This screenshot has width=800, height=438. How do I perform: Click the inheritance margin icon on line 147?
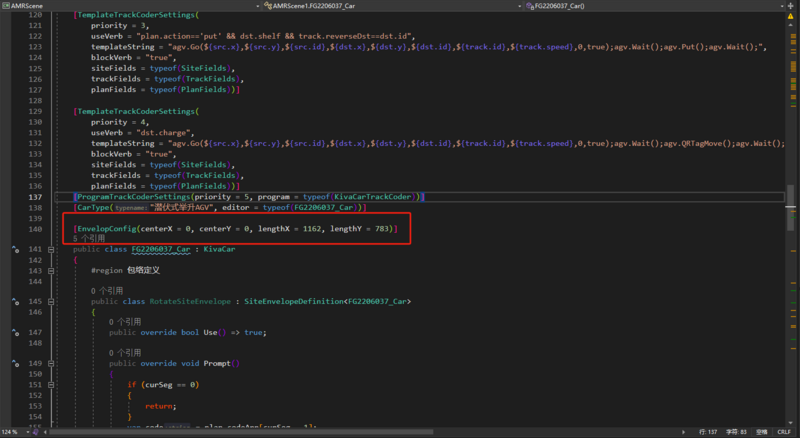17,332
